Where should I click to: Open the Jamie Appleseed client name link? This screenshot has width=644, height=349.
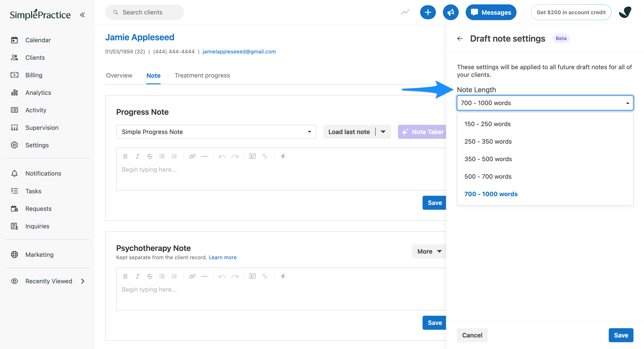(140, 37)
